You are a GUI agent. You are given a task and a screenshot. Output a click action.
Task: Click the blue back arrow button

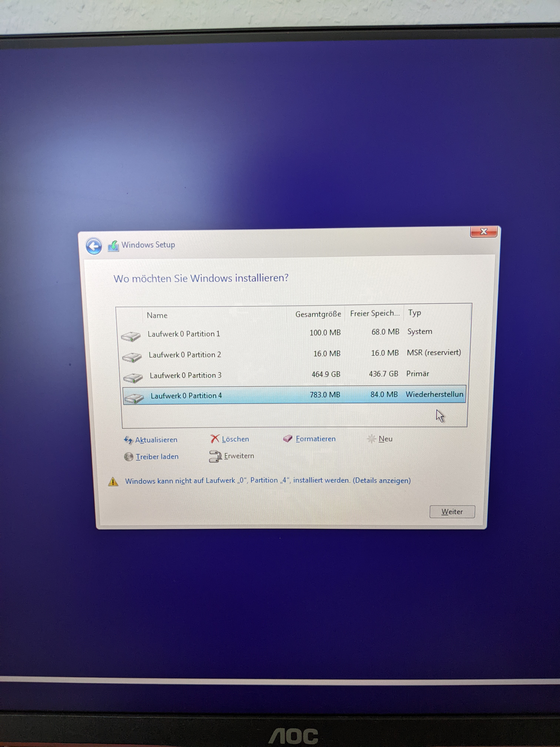(94, 246)
